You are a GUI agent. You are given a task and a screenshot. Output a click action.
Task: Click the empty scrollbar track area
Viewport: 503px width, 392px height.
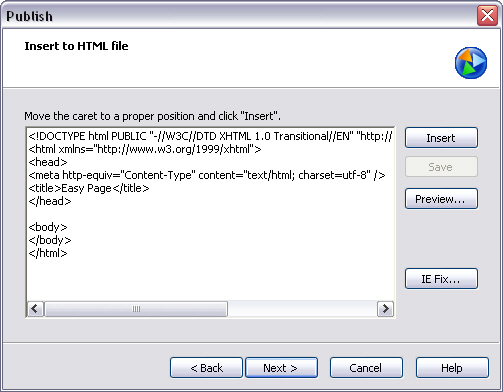pyautogui.click(x=302, y=309)
